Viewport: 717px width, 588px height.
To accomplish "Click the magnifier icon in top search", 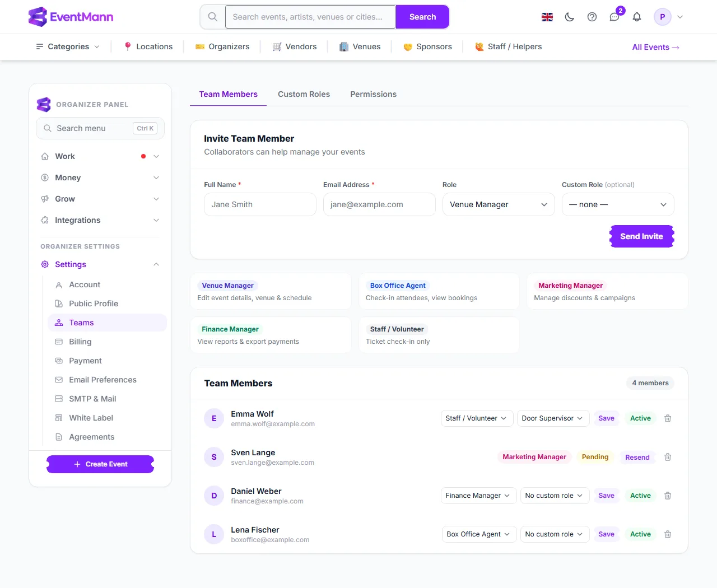I will (x=213, y=17).
